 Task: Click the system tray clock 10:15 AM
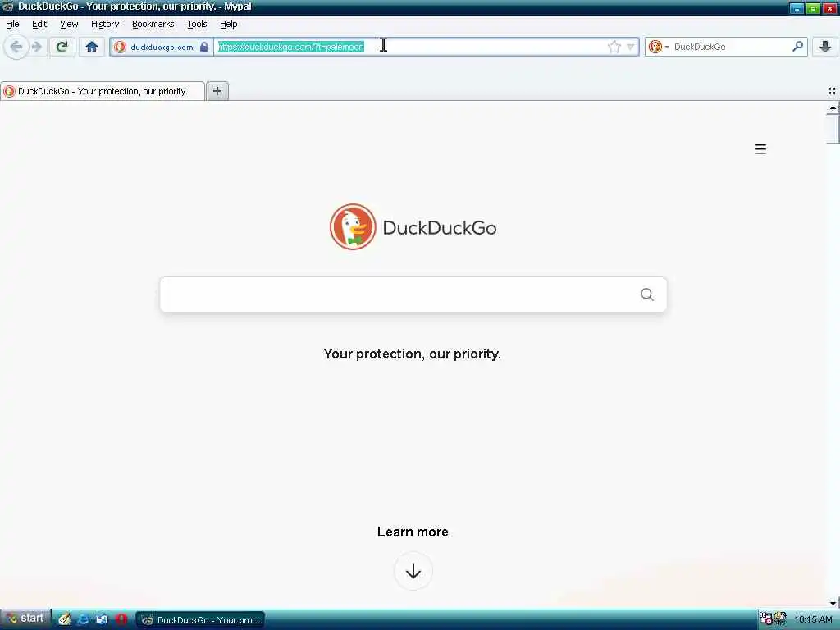click(813, 620)
